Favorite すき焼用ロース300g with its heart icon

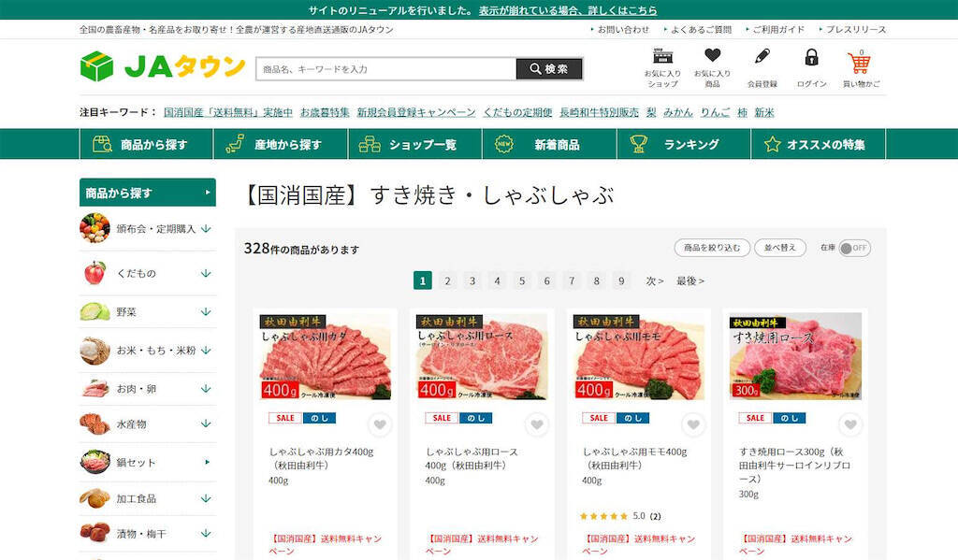point(850,424)
